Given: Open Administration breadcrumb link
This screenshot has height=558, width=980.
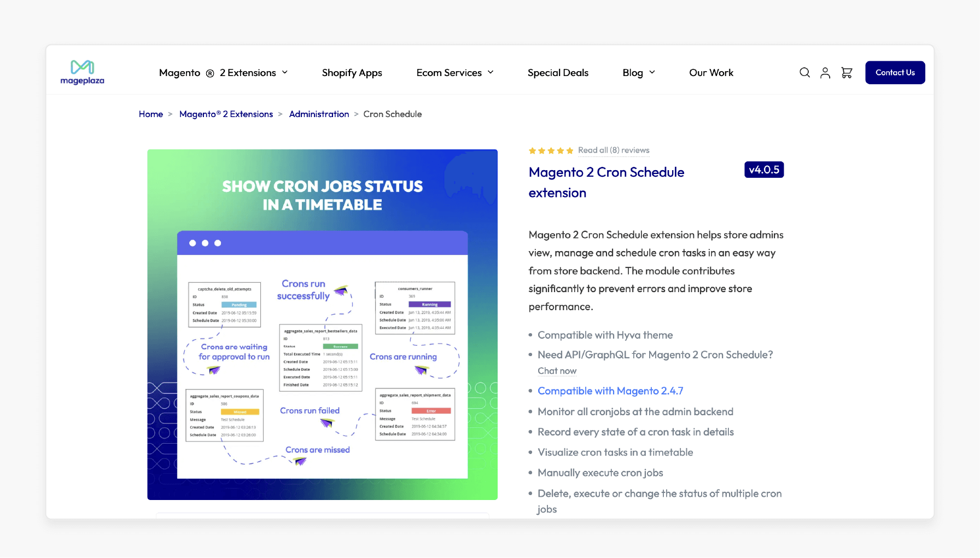Looking at the screenshot, I should [x=319, y=114].
